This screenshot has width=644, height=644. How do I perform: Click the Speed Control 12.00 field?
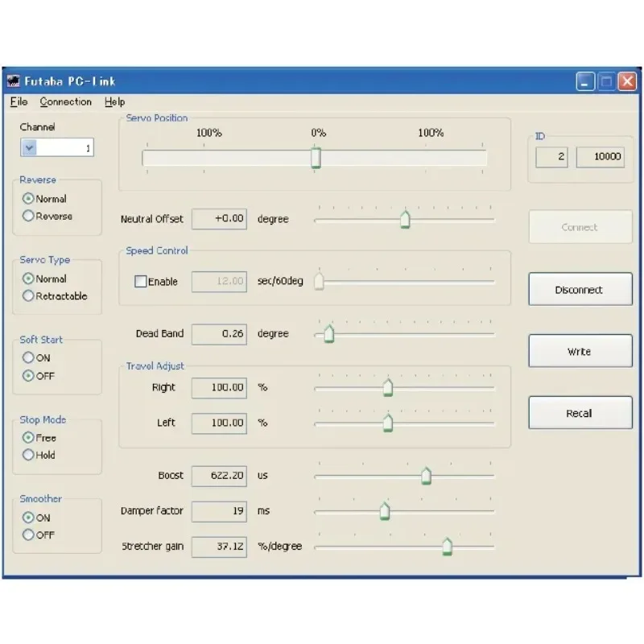tap(219, 281)
